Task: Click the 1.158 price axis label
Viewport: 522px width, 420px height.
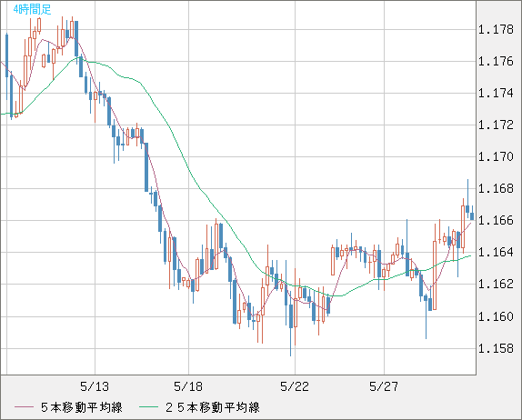Action: point(496,348)
